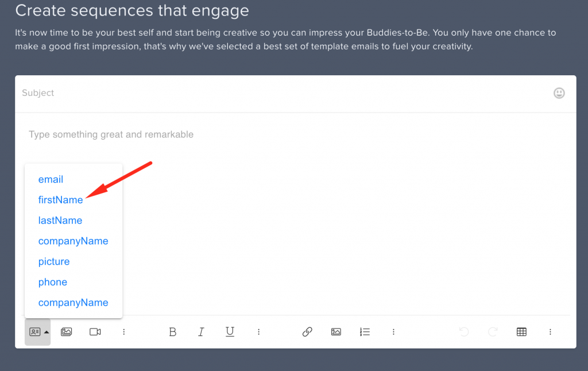Choose the lastName variable

tap(60, 221)
